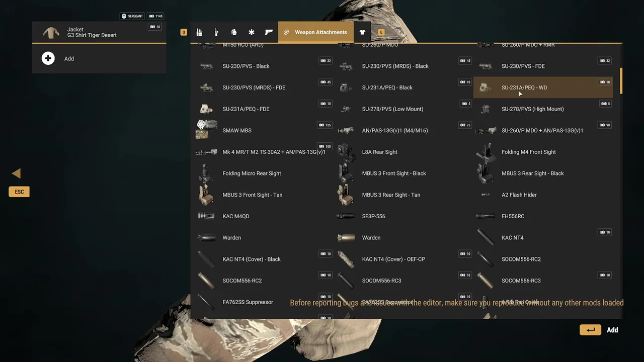Click the back arrow icon
Screen dimensions: 644x362
[16, 173]
